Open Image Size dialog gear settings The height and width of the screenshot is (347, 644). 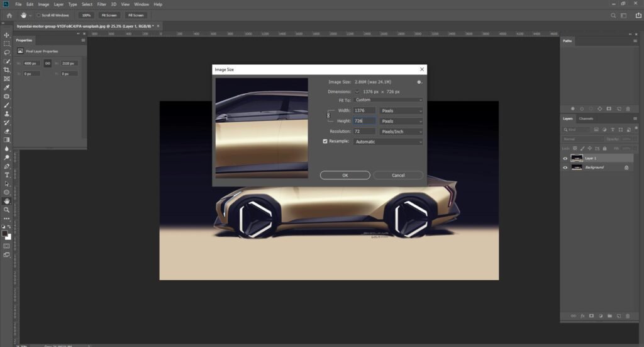(419, 82)
